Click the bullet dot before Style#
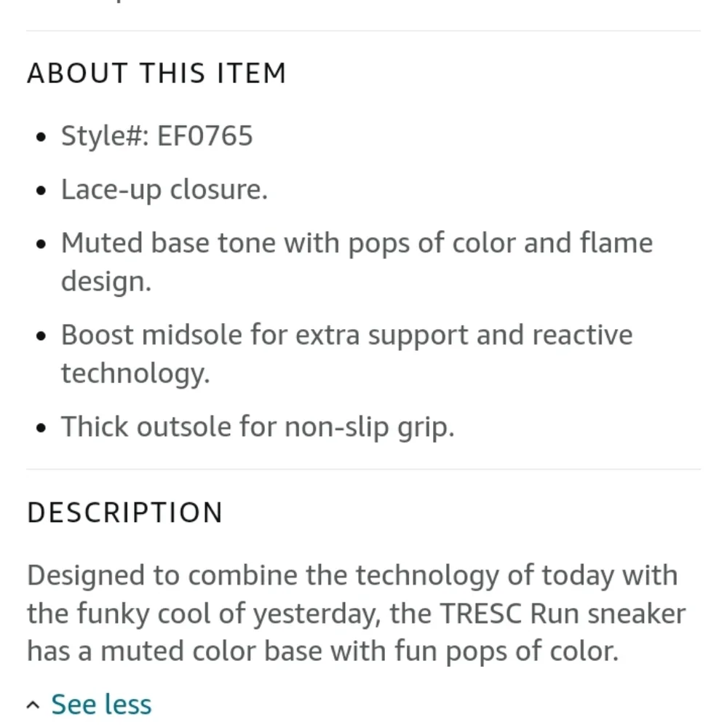This screenshot has height=728, width=727. 41,138
